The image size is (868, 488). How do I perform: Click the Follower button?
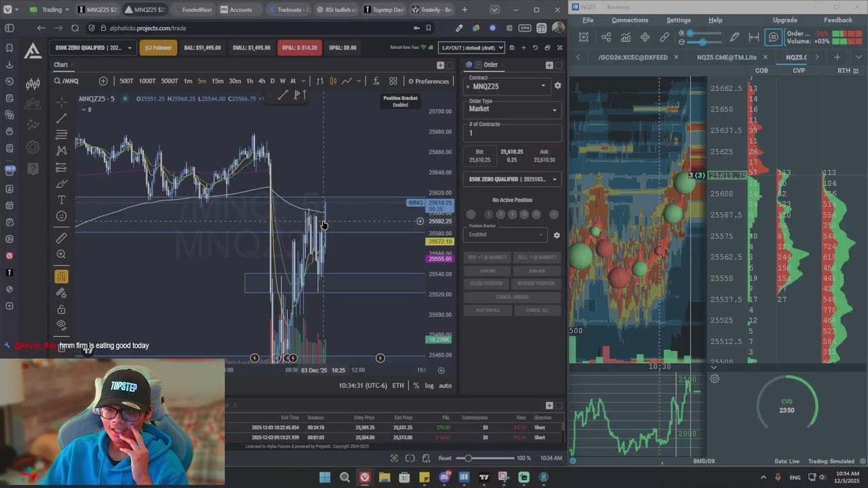[159, 47]
